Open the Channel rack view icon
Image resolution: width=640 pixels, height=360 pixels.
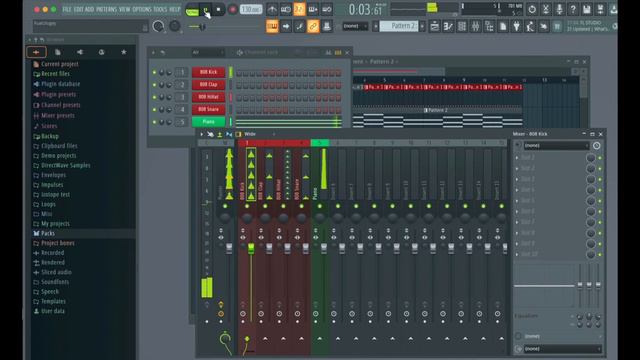click(x=462, y=27)
